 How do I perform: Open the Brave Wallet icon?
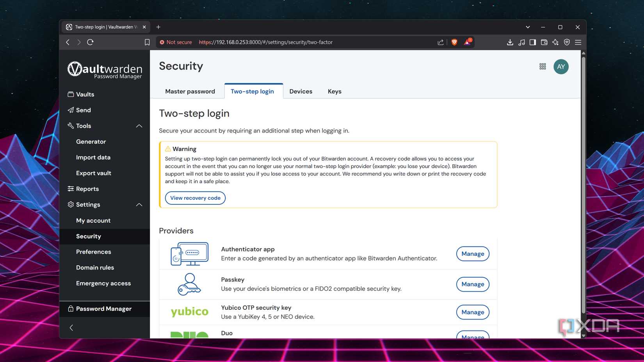tap(544, 42)
